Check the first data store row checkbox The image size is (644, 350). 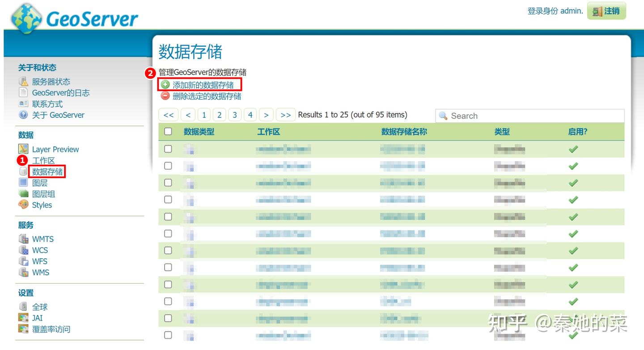(168, 149)
